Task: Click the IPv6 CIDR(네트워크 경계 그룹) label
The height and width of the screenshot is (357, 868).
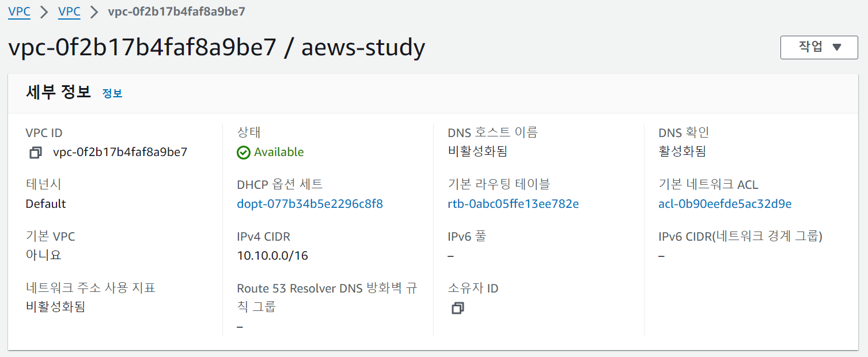Action: click(740, 236)
